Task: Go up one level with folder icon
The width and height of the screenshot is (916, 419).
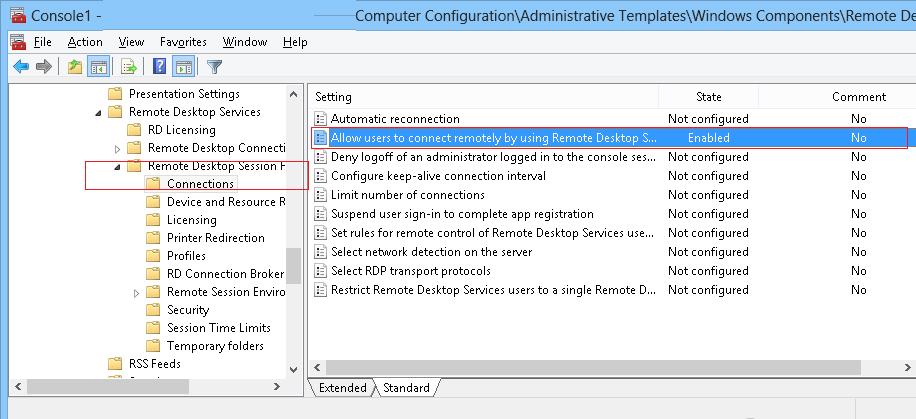Action: (x=74, y=67)
